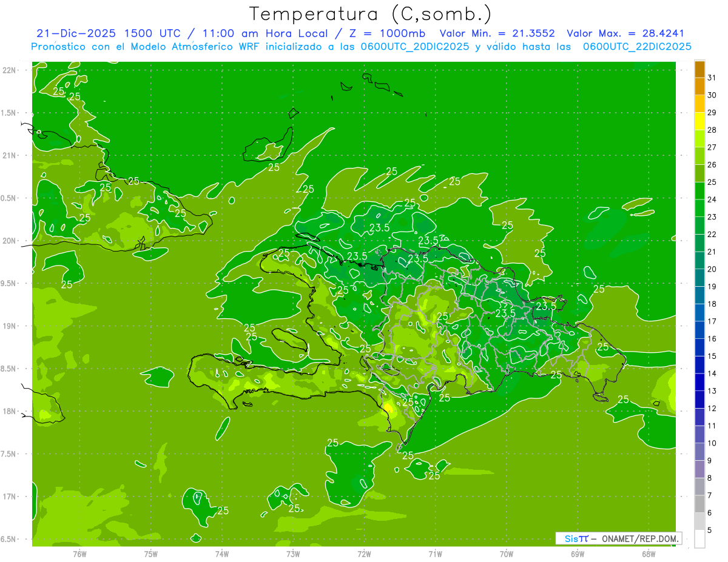Click the latitude label "19N"
This screenshot has height=562, width=728.
point(9,326)
